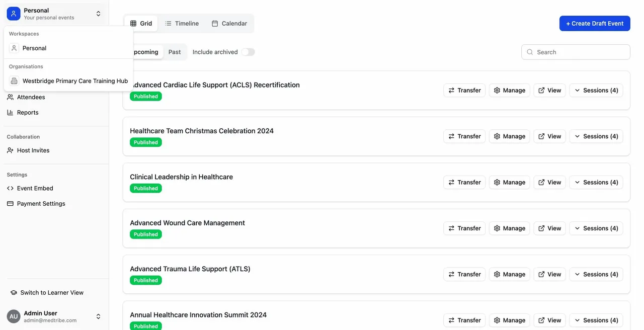644x330 pixels.
Task: Open Payment Settings
Action: pos(41,203)
